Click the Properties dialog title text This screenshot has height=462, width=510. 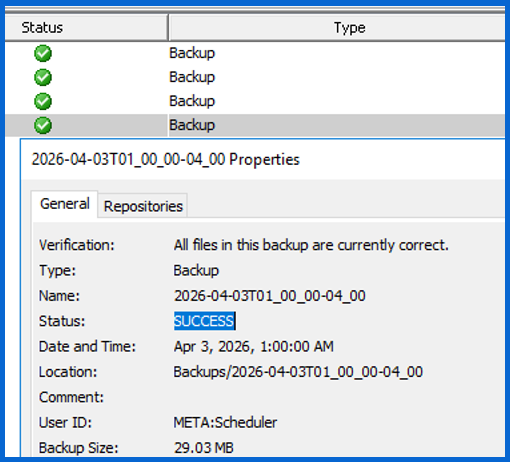166,159
